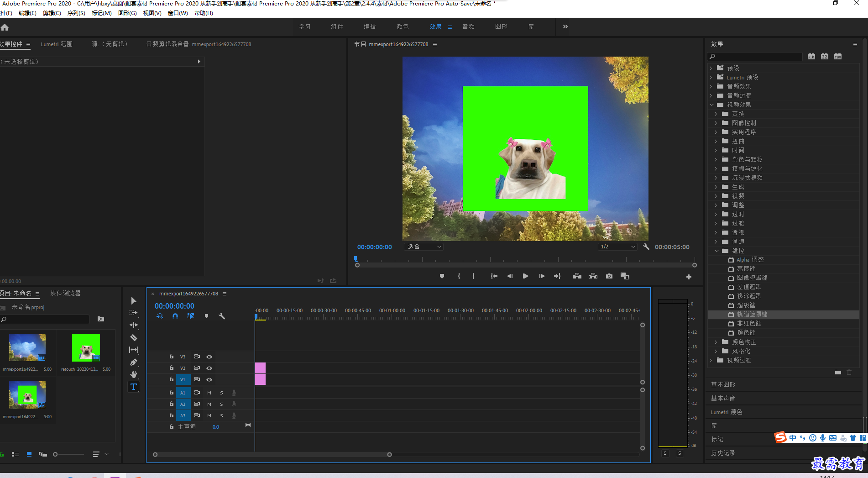Switch to 音频 workspace tab
This screenshot has width=868, height=478.
coord(468,26)
